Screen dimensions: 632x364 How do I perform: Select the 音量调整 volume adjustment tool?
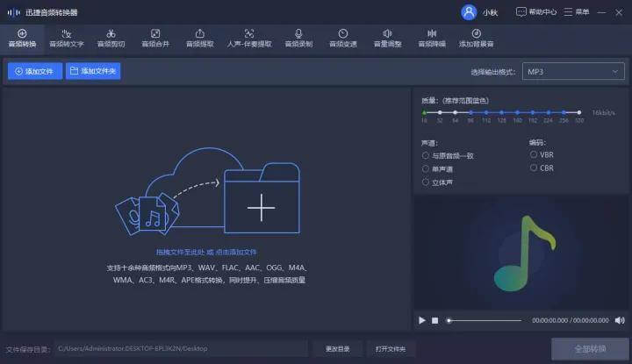click(387, 39)
